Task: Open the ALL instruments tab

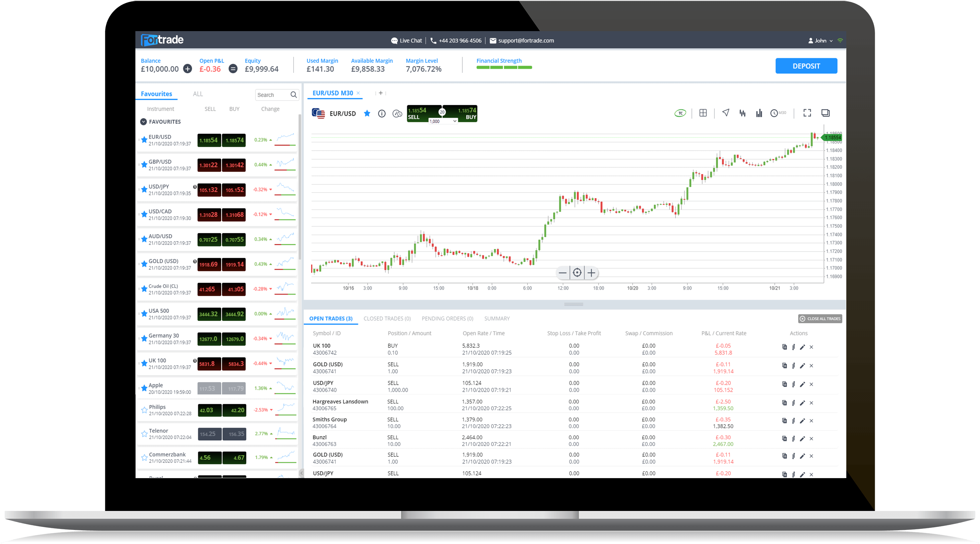Action: (198, 94)
